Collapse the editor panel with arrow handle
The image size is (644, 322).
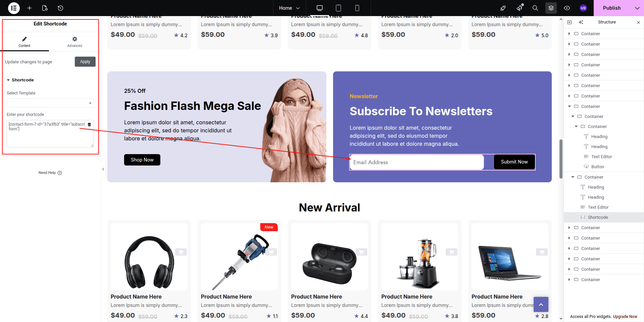(103, 169)
